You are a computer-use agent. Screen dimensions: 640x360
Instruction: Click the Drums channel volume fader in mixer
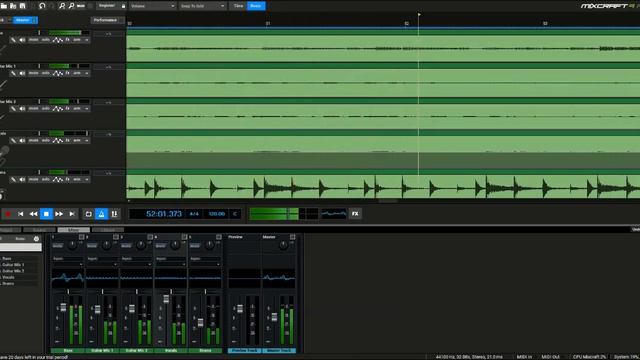point(200,322)
